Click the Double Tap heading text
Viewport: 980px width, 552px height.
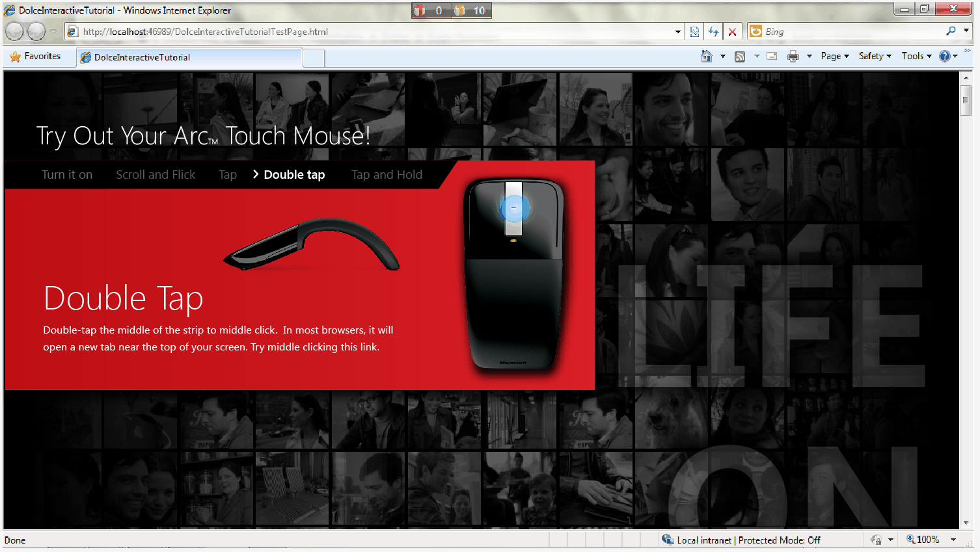click(x=124, y=299)
